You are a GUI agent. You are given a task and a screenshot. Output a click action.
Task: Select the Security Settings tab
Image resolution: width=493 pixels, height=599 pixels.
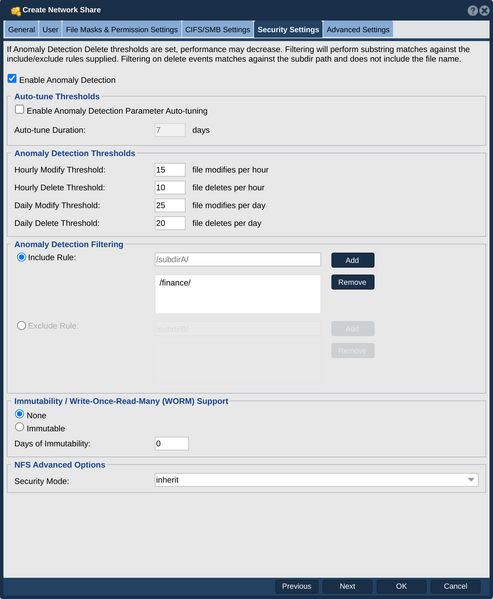click(288, 29)
